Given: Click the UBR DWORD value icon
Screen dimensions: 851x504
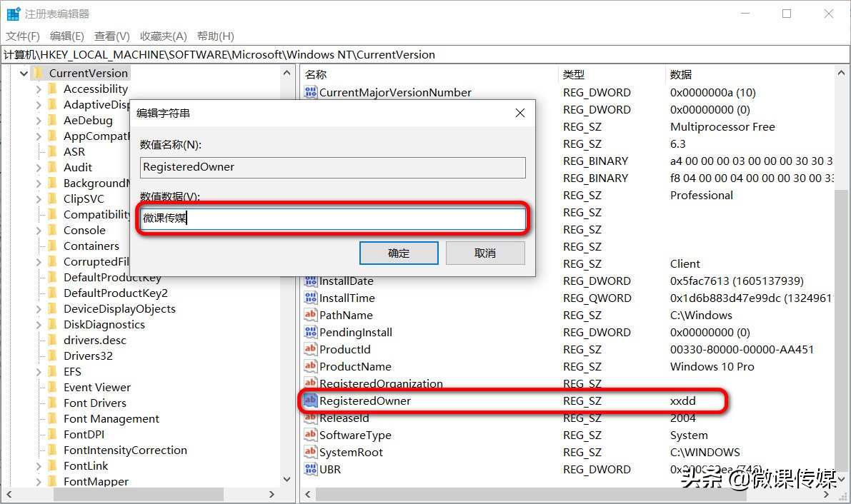Looking at the screenshot, I should tap(310, 469).
